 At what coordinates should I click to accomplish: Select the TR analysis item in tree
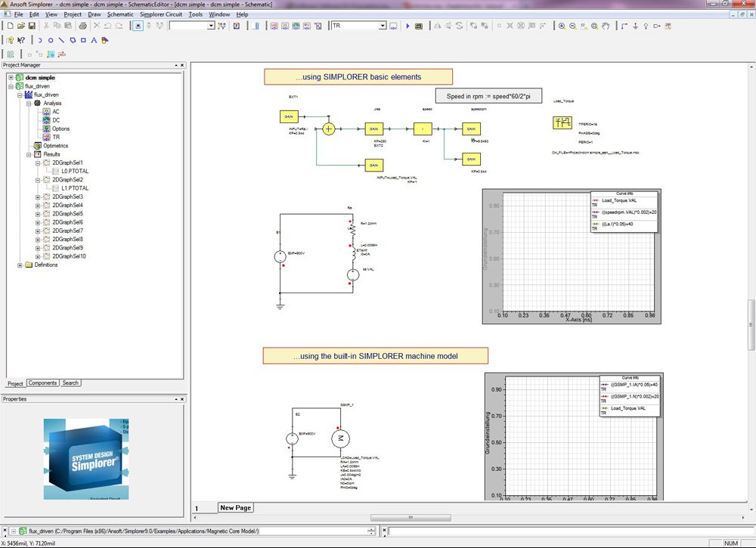56,137
